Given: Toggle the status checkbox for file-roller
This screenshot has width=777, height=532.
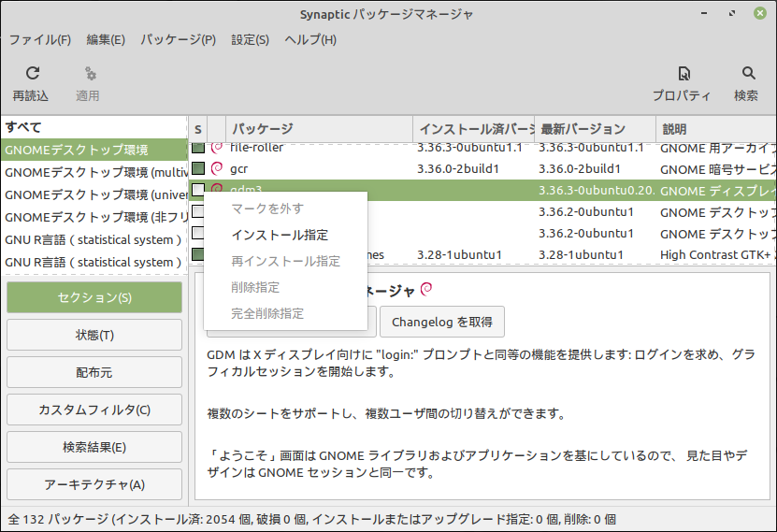Looking at the screenshot, I should click(198, 147).
